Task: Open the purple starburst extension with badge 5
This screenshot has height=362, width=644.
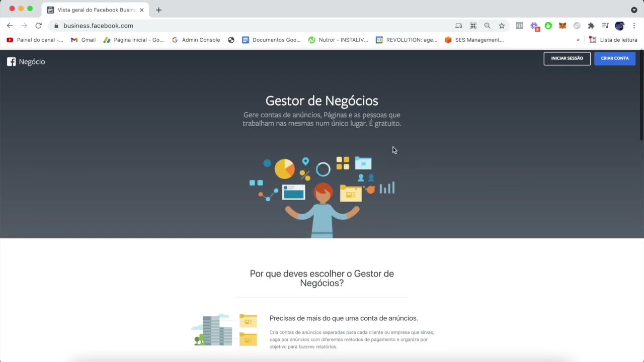Action: [534, 26]
